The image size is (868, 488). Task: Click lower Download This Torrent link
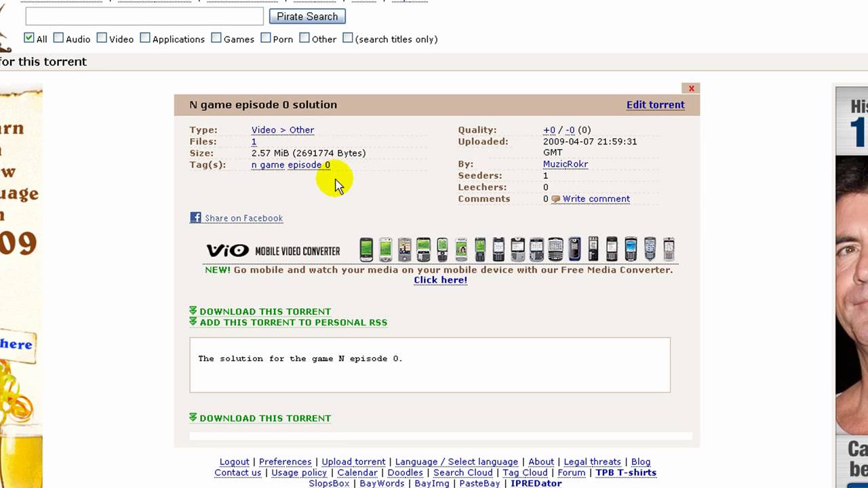265,418
